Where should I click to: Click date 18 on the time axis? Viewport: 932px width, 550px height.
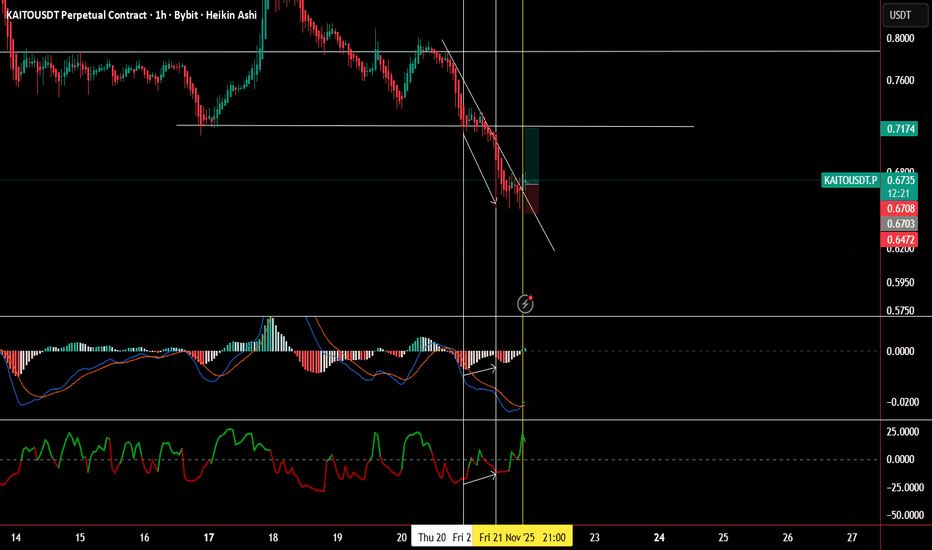pos(273,538)
